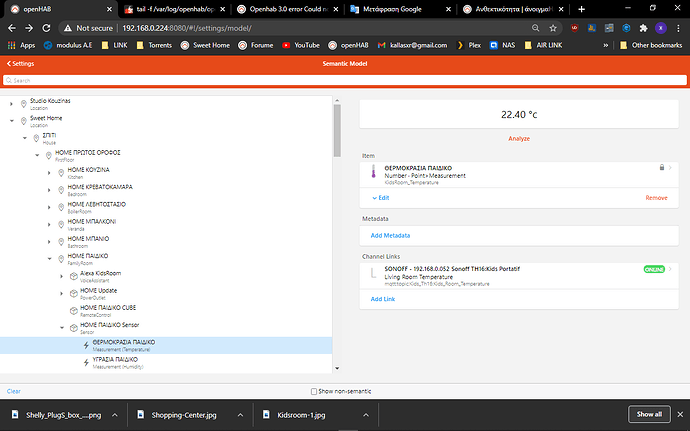Click the browser zoom magnifier icon
The image size is (690, 431).
tap(536, 28)
